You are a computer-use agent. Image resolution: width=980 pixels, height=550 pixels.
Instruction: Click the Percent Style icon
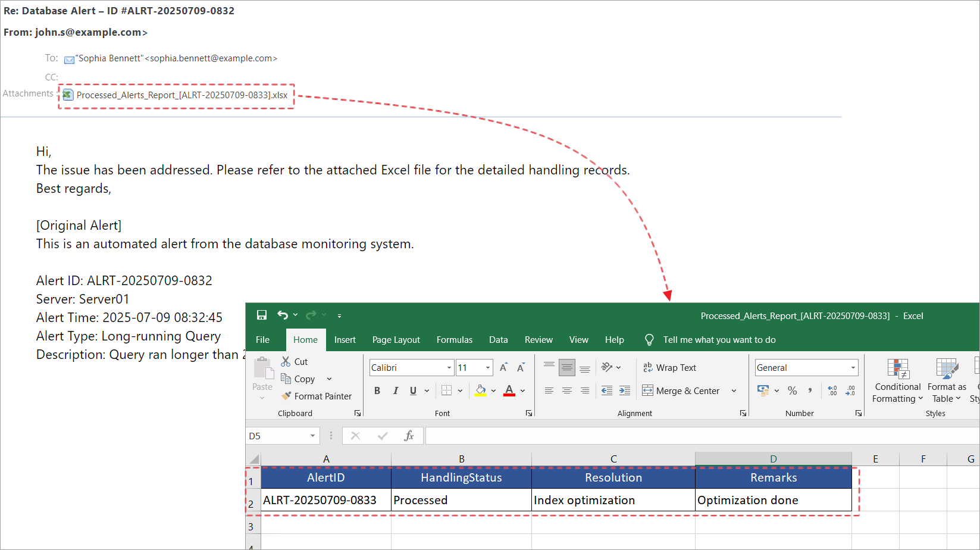(x=792, y=390)
